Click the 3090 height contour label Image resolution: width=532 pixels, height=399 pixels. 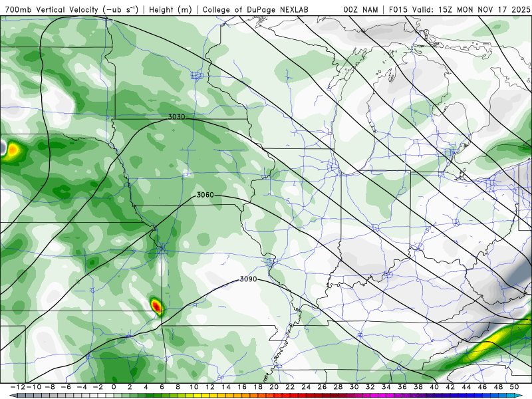(248, 279)
